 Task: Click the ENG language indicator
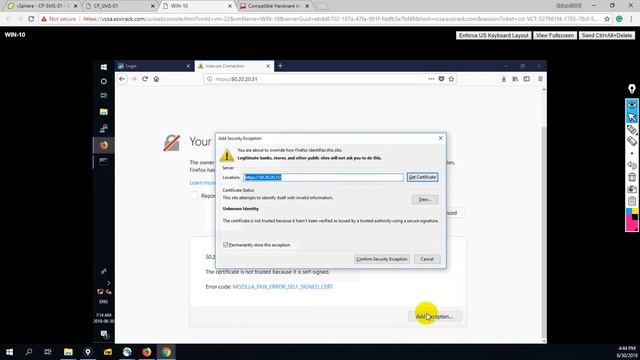pos(104,302)
